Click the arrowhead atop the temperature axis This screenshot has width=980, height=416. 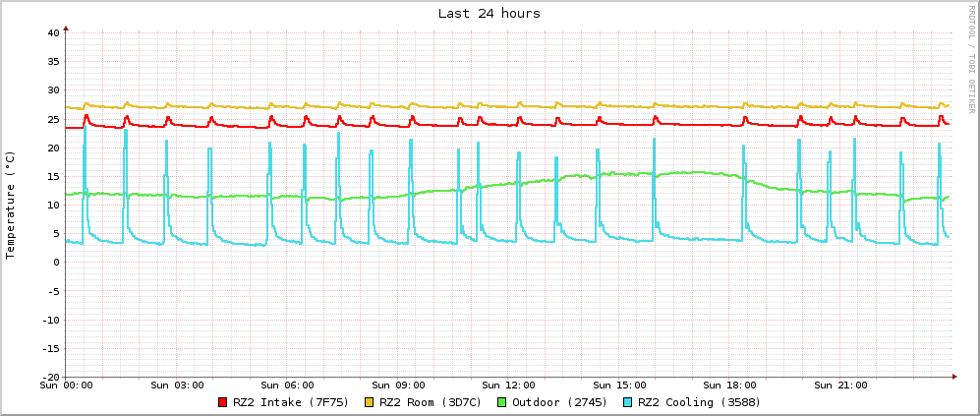tap(66, 29)
